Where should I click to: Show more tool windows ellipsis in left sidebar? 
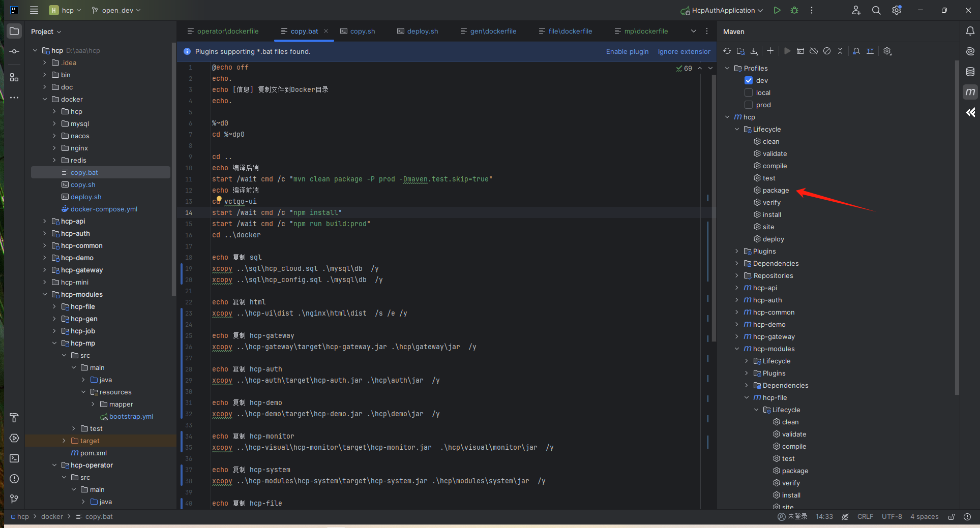14,98
